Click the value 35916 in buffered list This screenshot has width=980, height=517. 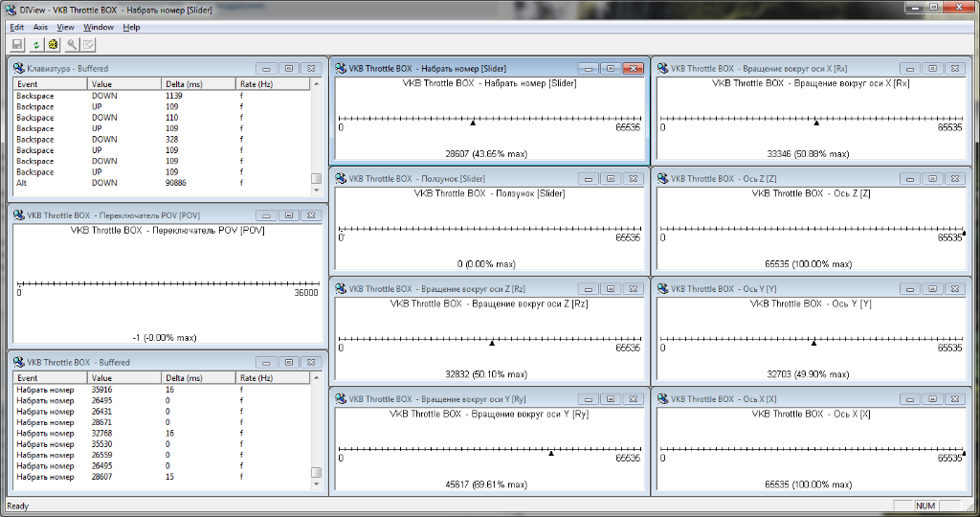coord(101,390)
